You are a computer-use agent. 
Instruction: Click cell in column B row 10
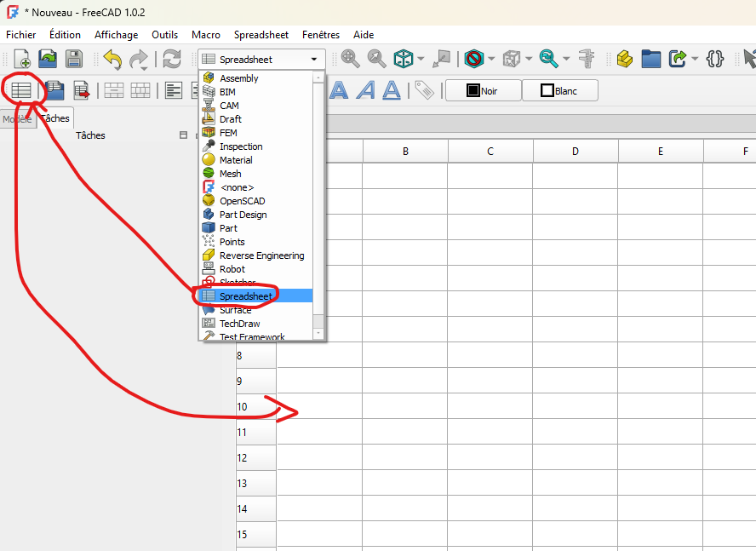click(405, 405)
